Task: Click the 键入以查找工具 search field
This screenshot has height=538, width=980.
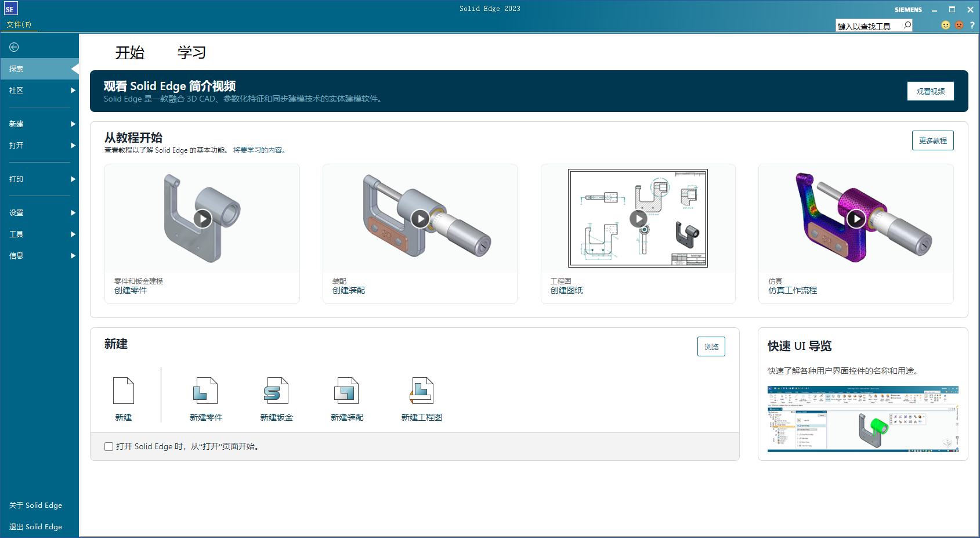Action: pos(869,26)
